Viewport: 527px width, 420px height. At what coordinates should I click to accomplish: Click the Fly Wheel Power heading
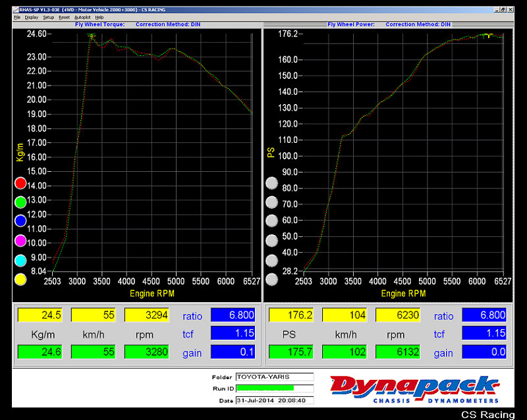click(351, 24)
